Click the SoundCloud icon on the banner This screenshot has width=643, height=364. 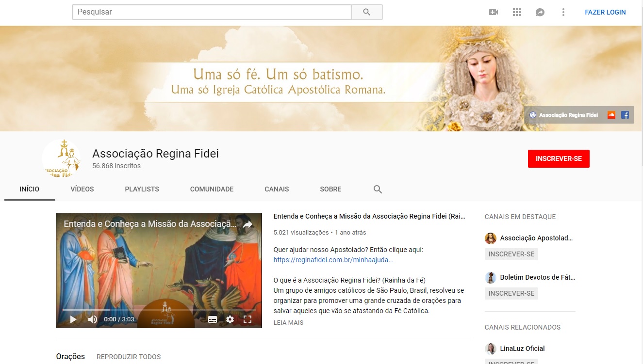(x=611, y=115)
